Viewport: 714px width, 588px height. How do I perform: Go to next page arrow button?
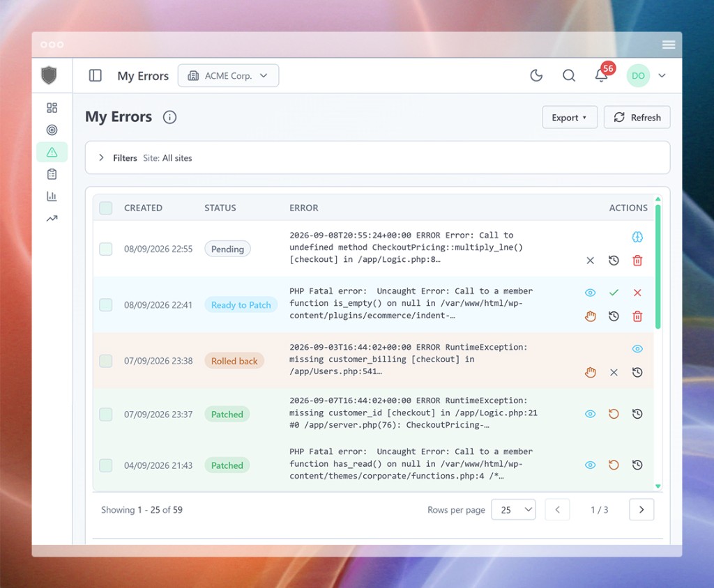(x=641, y=510)
